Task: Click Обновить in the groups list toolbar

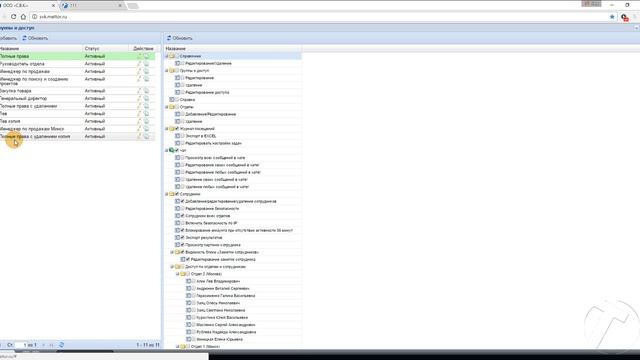Action: coord(35,38)
